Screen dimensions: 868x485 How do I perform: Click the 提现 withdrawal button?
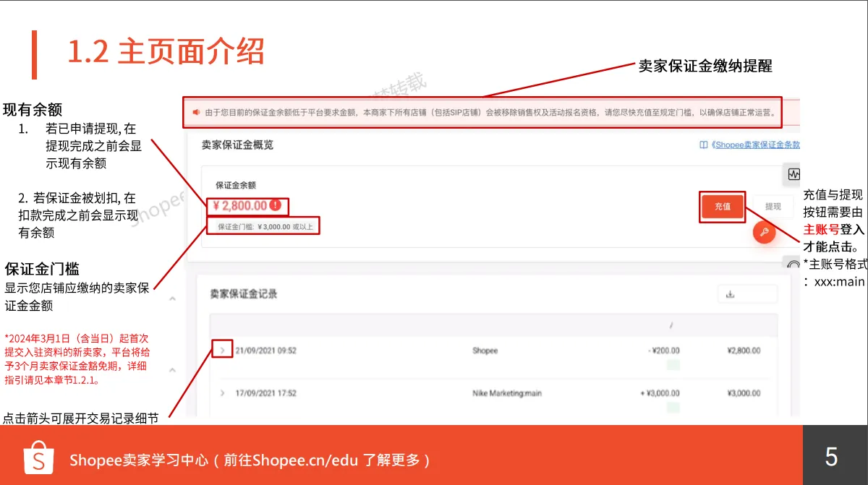[773, 206]
